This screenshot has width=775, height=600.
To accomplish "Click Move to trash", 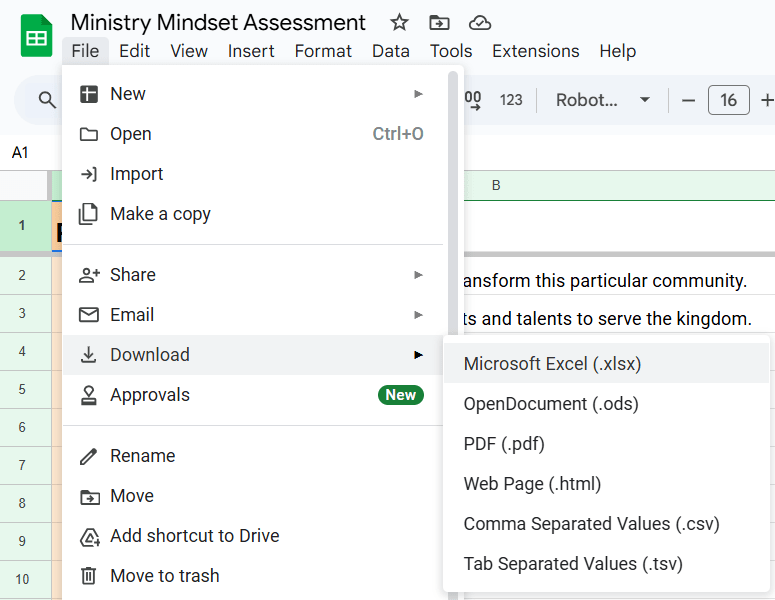I will coord(164,576).
